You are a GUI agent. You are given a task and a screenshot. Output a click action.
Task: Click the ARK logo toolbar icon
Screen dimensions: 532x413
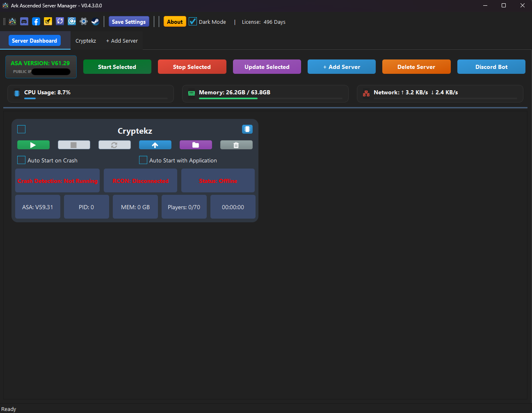(x=12, y=21)
